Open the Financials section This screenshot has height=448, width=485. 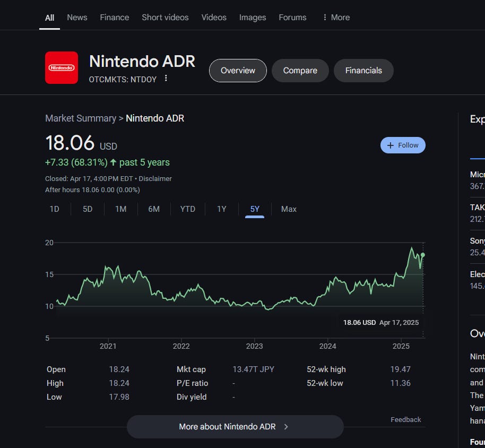tap(363, 71)
